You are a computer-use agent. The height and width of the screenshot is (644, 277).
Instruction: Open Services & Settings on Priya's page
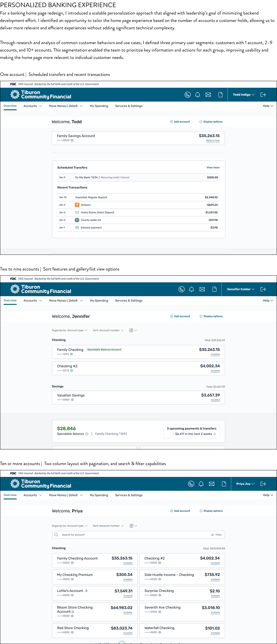click(x=129, y=495)
